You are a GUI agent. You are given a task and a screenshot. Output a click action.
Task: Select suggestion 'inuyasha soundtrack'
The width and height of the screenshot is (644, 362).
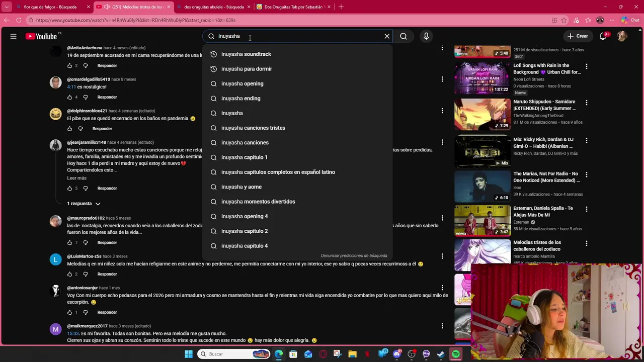coord(297,54)
